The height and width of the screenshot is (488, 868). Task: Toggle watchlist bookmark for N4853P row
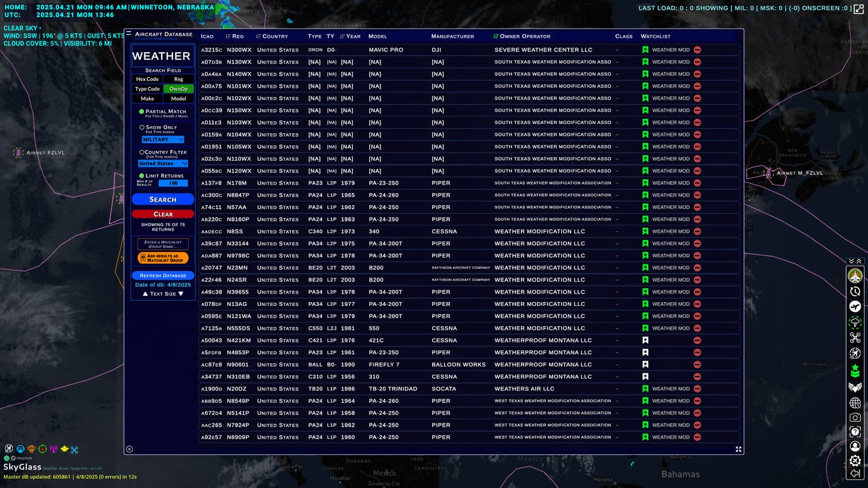[x=646, y=352]
